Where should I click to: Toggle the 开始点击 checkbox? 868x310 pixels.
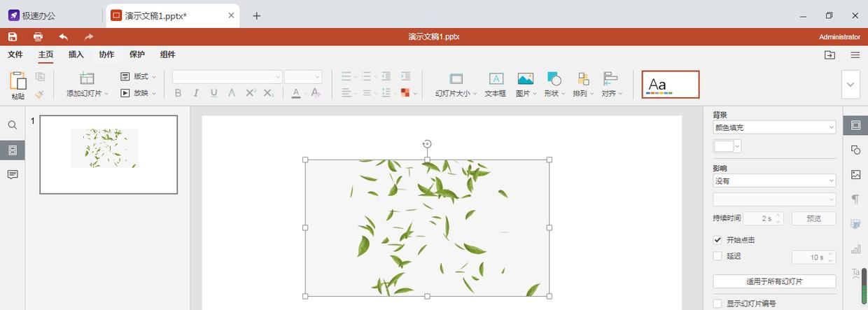717,239
